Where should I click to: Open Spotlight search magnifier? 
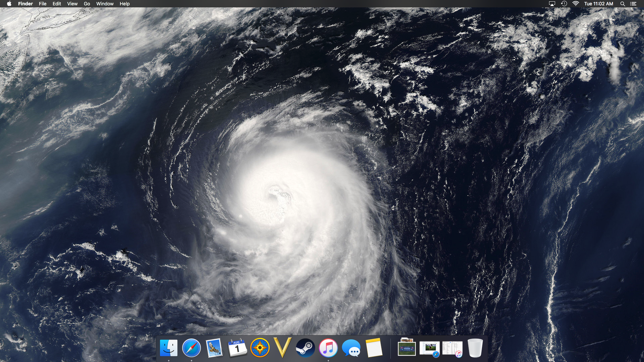click(623, 4)
